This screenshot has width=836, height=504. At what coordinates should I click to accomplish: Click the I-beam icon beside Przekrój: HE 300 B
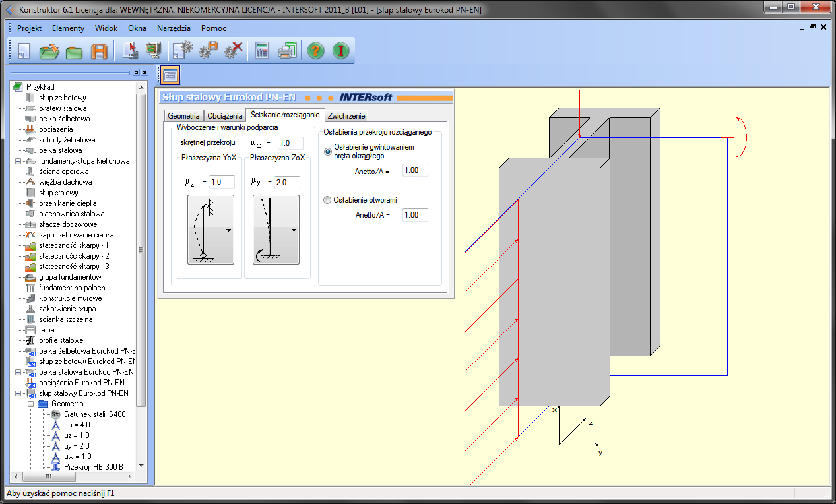coord(55,467)
